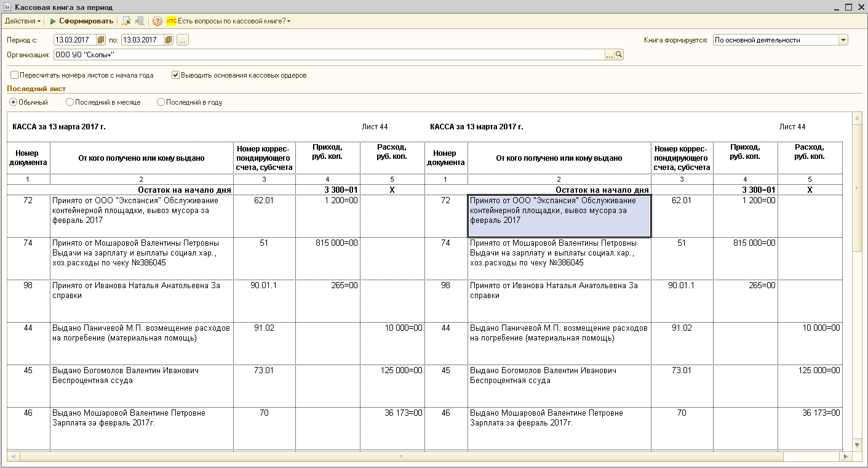Open help with the question mark icon
The width and height of the screenshot is (868, 468).
(x=157, y=21)
